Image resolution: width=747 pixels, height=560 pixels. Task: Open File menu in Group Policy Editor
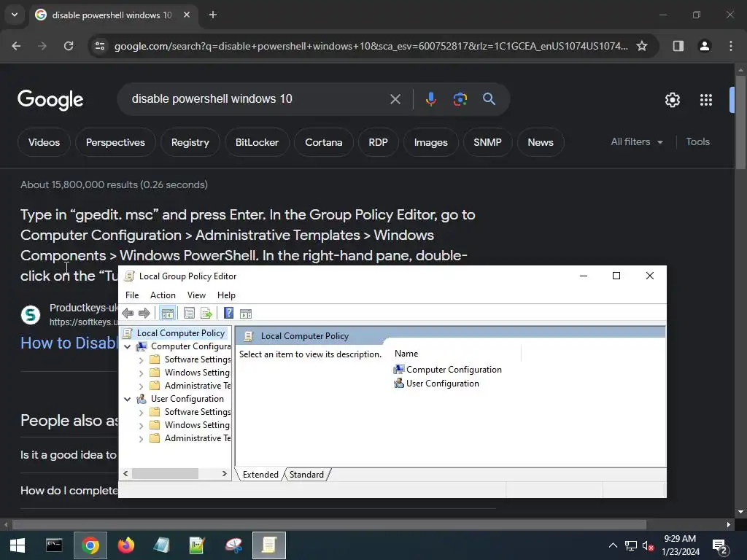(132, 295)
